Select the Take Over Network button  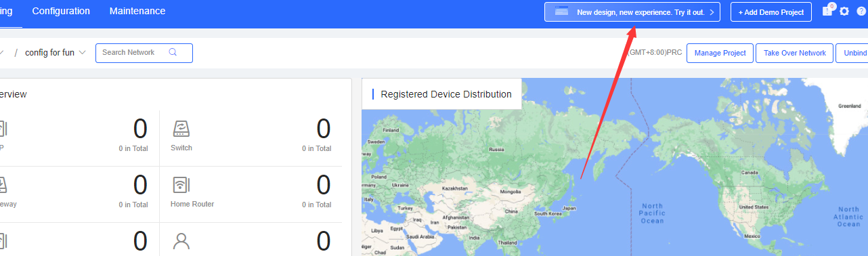pyautogui.click(x=795, y=53)
